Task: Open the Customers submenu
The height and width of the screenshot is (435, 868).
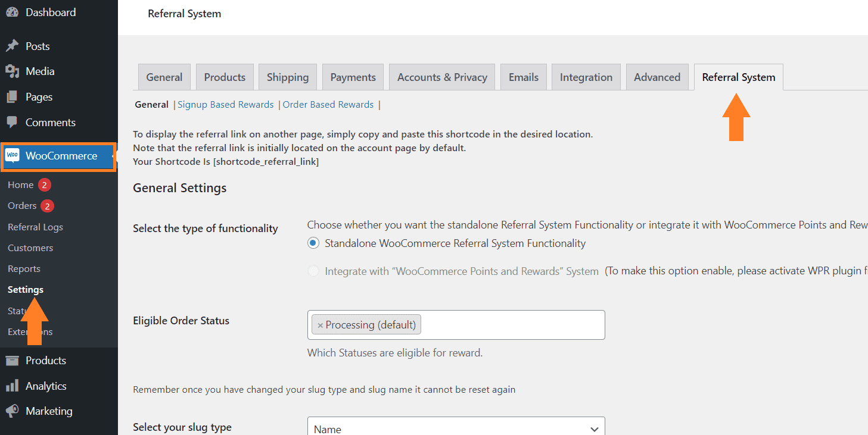Action: click(30, 248)
